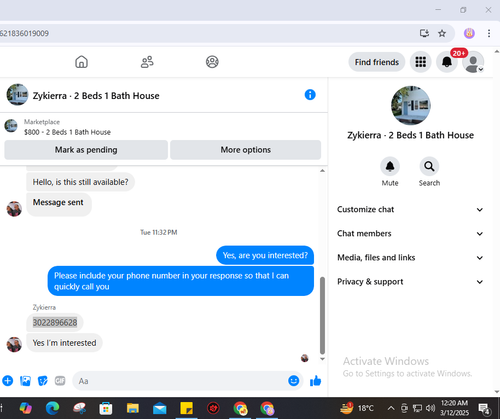
Task: Search in conversation using magnifier icon
Action: pos(429,166)
